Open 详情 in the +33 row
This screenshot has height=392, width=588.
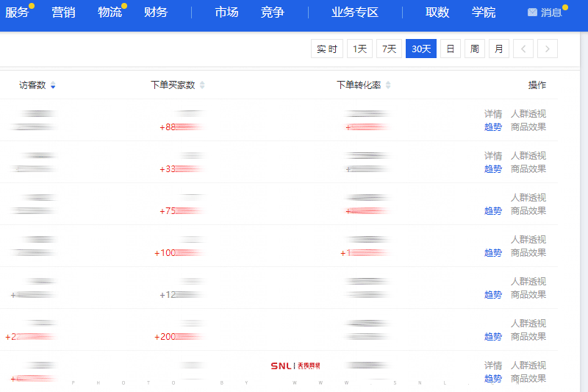(492, 156)
